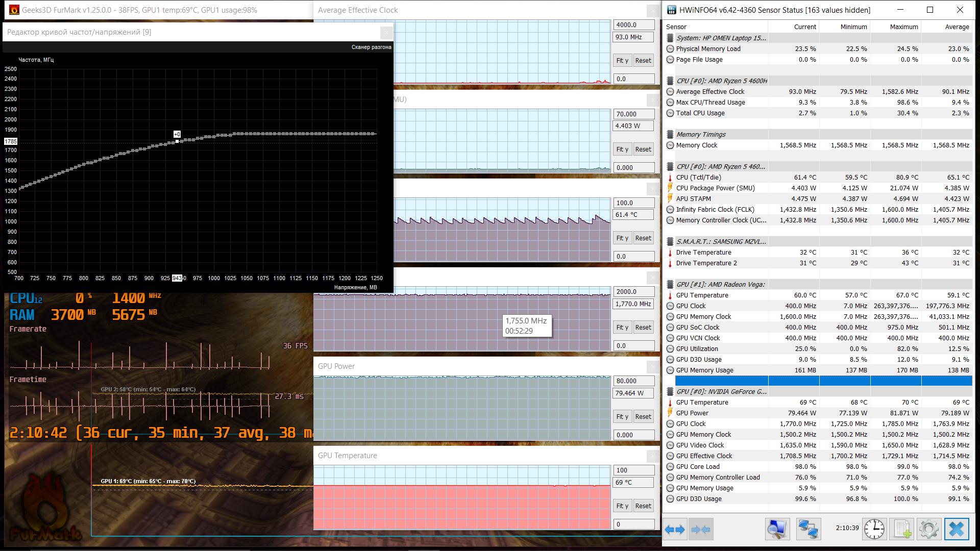Start logging with the sheet-plus icon
Viewport: 980px width, 551px height.
[902, 530]
